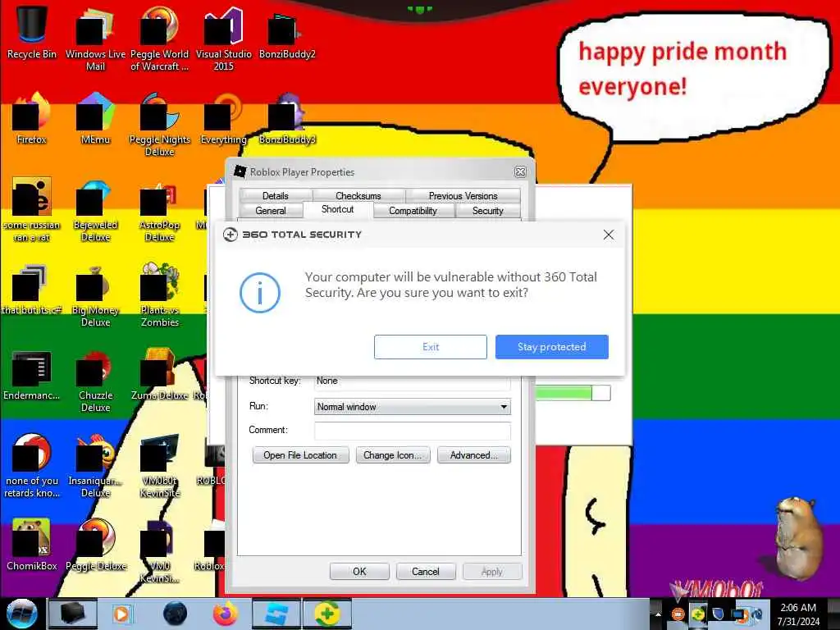Open Windows Live Mail desktop shortcut

[95, 39]
